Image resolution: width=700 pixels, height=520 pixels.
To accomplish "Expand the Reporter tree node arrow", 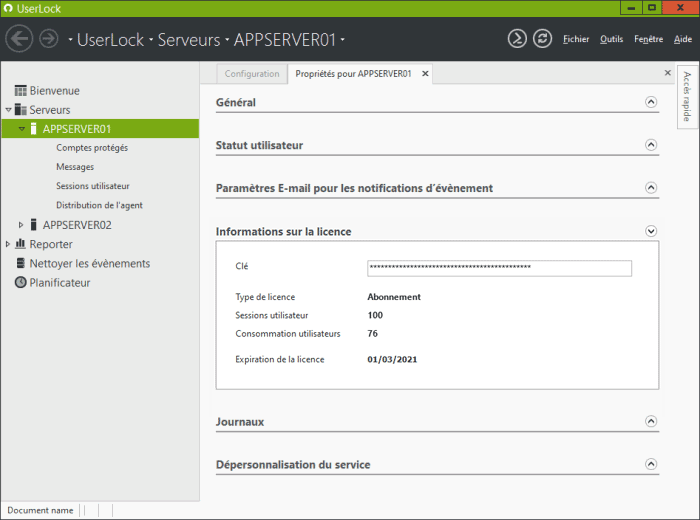I will point(8,244).
